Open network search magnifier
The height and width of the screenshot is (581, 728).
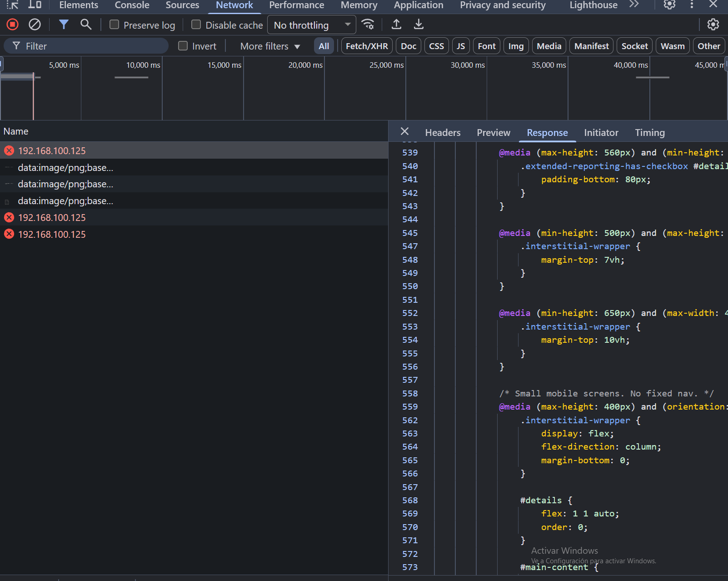click(85, 25)
